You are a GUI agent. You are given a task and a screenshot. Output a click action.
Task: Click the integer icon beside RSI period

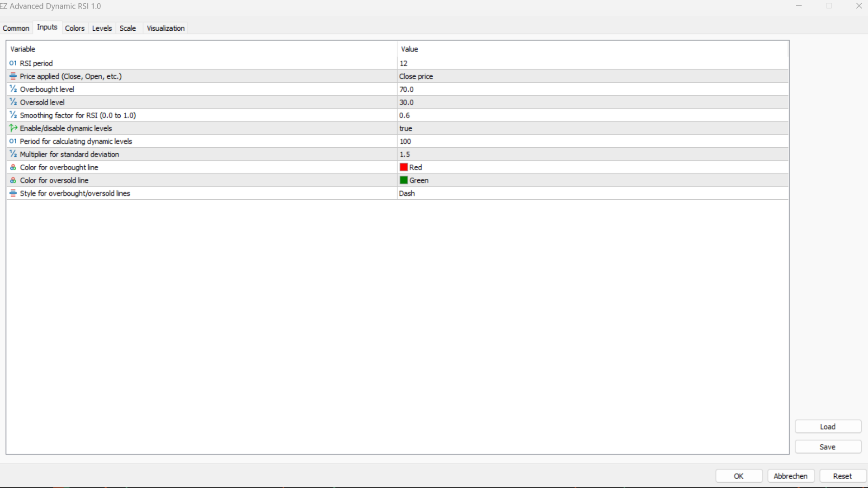click(13, 63)
